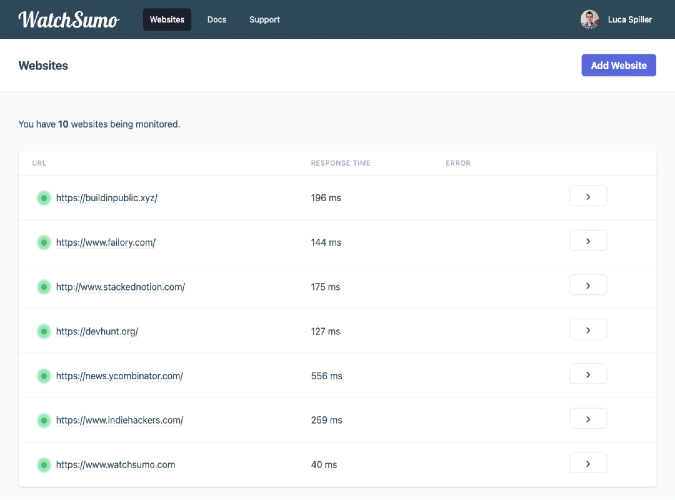Expand details chevron for failory.com row

click(588, 241)
